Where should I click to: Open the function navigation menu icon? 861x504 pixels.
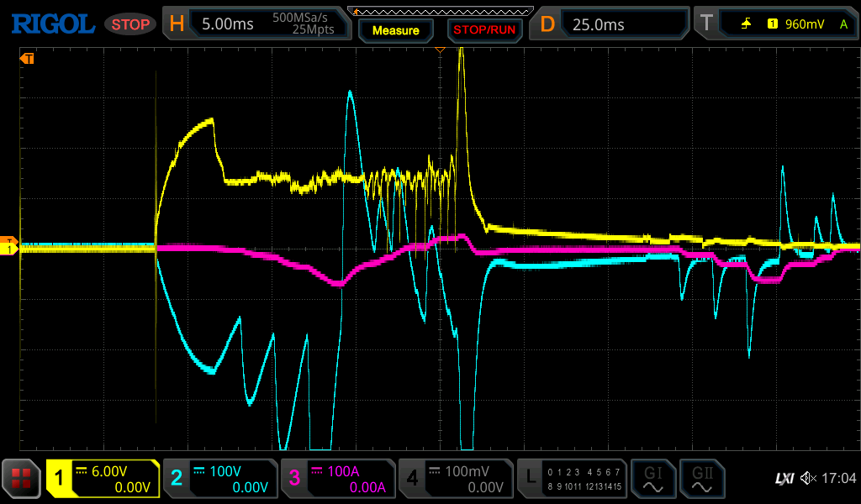click(x=21, y=479)
